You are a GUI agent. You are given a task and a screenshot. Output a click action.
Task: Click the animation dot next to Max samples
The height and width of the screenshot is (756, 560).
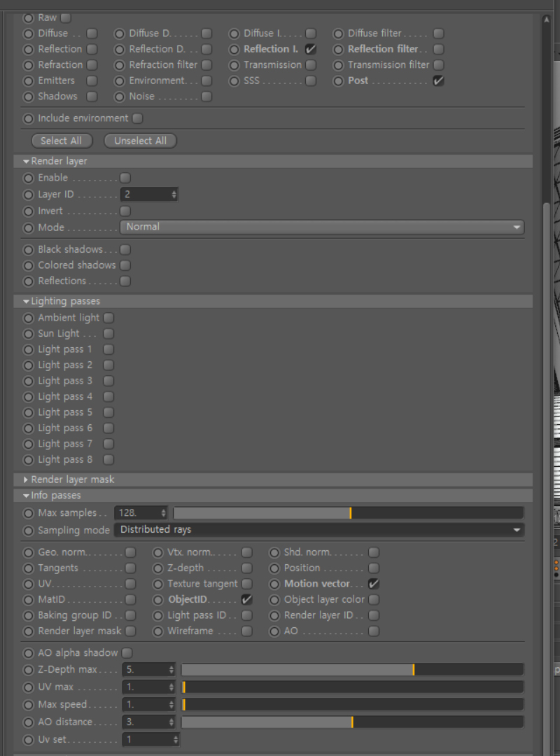(x=29, y=513)
